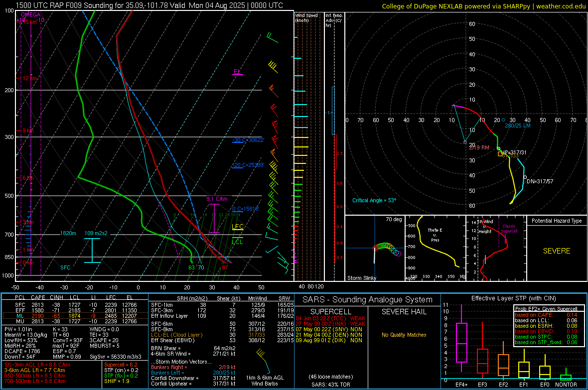
Task: Click the College of DuPage NEXLAB credit
Action: point(483,6)
